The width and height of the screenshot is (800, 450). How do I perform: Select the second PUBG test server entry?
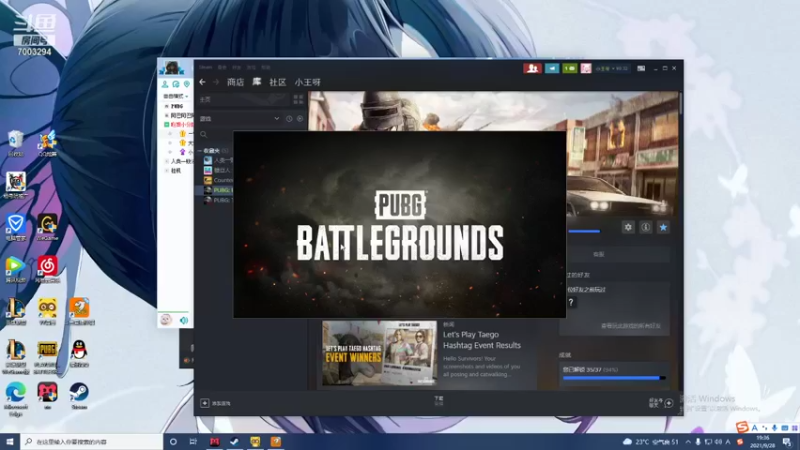(218, 200)
